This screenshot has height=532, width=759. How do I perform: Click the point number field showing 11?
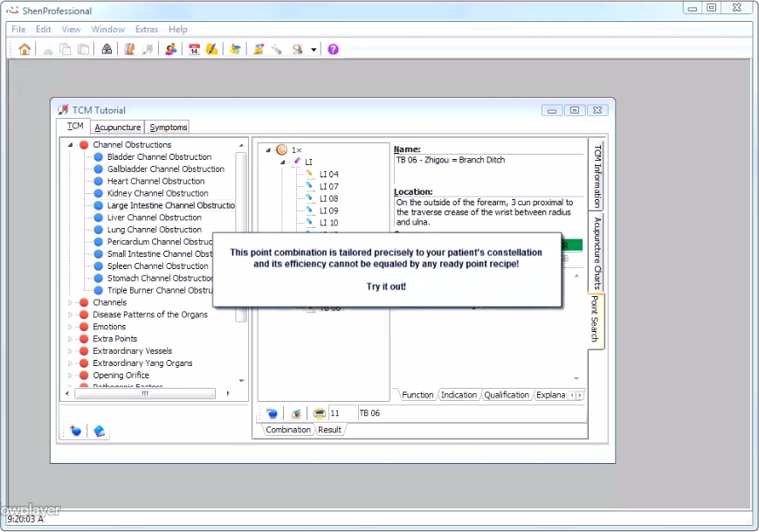pyautogui.click(x=342, y=413)
